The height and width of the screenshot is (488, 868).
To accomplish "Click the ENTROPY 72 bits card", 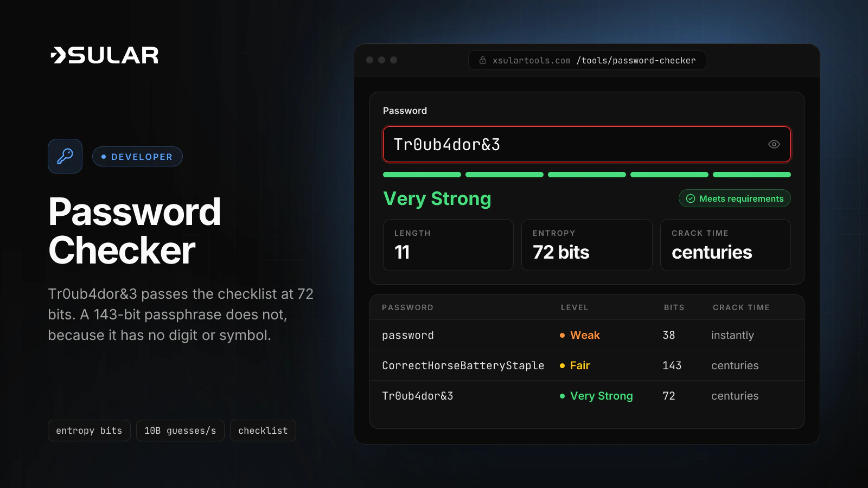I will tap(587, 245).
